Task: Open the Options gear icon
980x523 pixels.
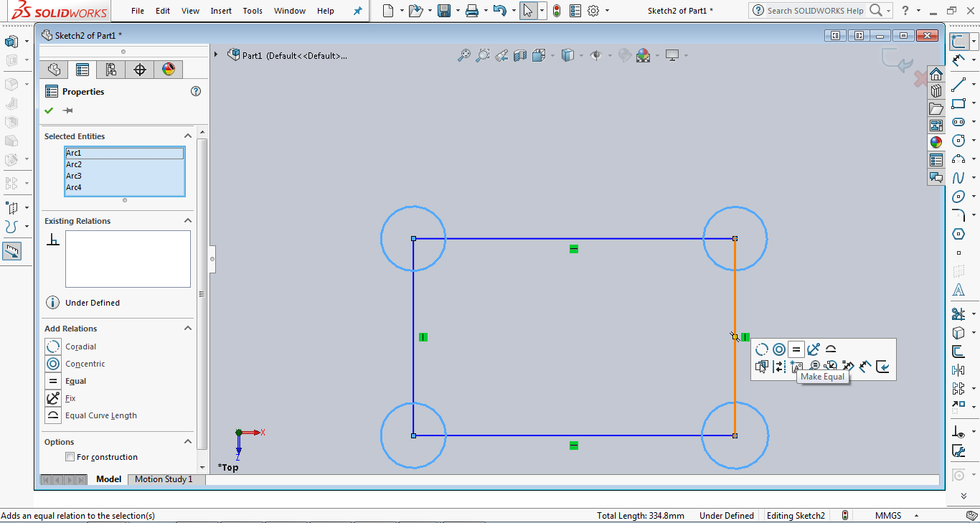Action: (593, 11)
